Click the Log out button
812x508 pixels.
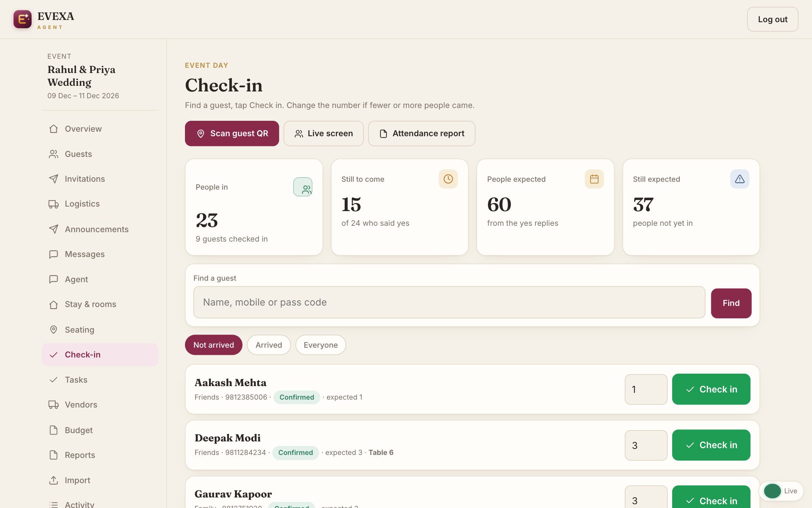point(773,19)
